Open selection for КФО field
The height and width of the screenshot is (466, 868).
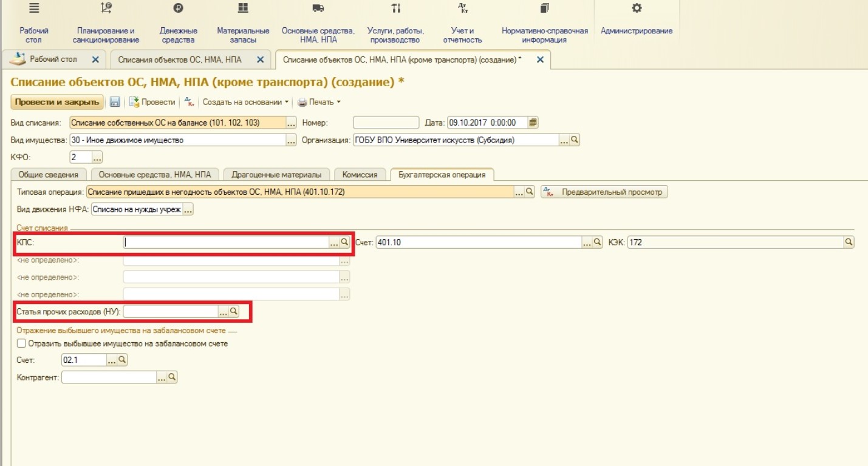97,158
